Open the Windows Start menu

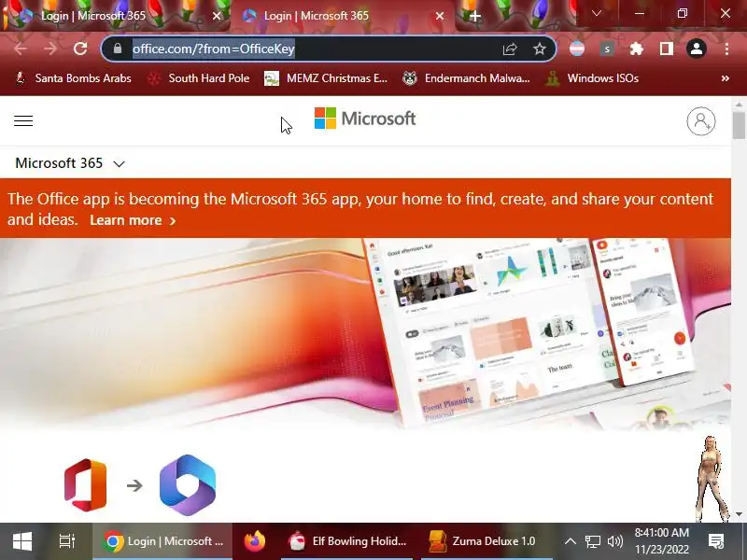pyautogui.click(x=22, y=541)
